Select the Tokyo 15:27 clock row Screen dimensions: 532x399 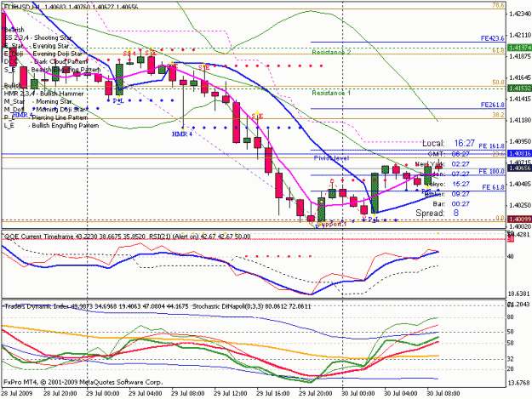pos(448,184)
